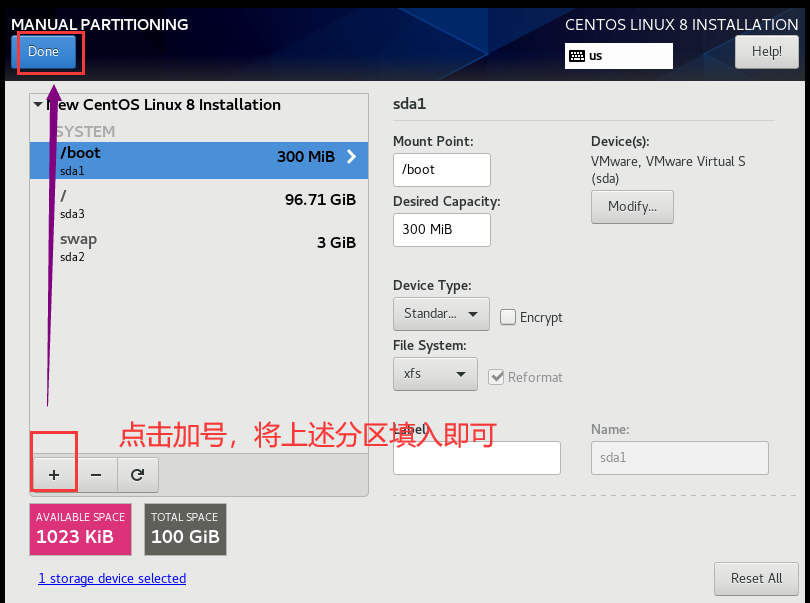Click the Desired Capacity input field
The image size is (810, 603).
(x=442, y=229)
